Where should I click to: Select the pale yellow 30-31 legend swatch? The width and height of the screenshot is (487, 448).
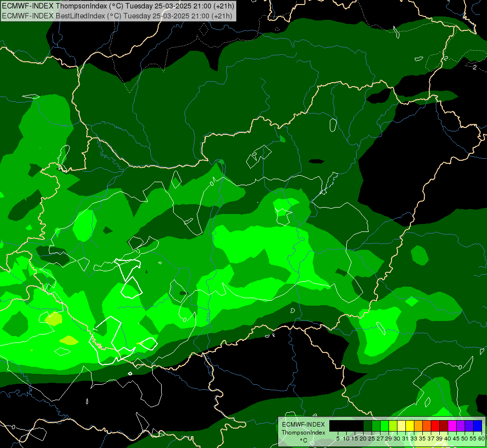401,426
